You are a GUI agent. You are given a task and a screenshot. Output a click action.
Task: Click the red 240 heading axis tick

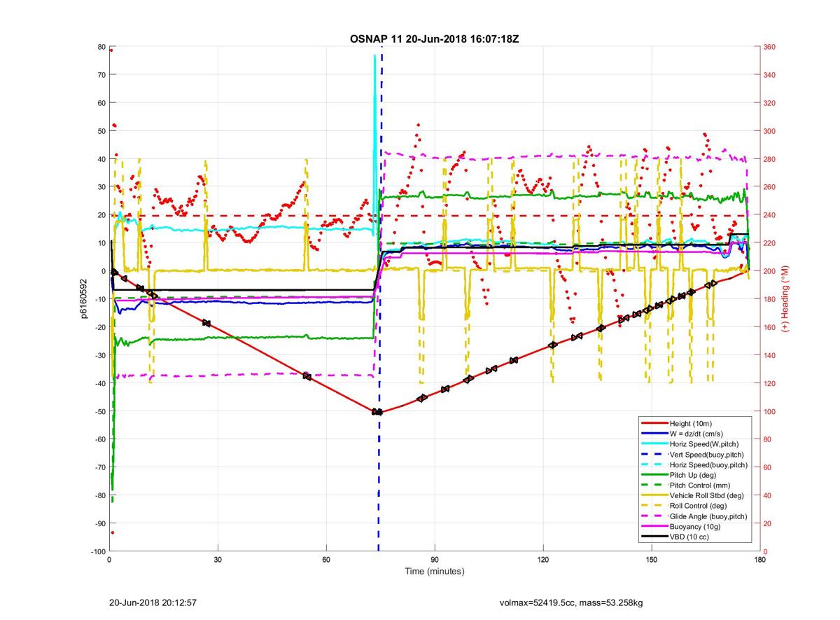(769, 215)
